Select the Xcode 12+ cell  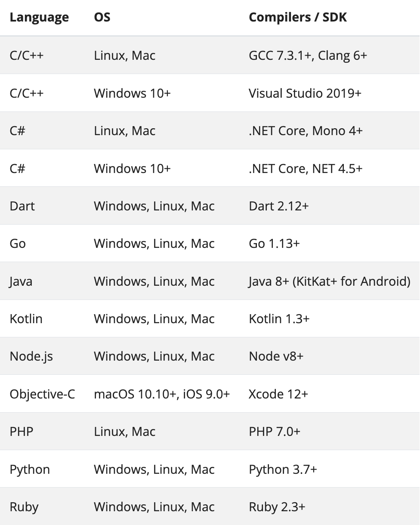coord(278,394)
